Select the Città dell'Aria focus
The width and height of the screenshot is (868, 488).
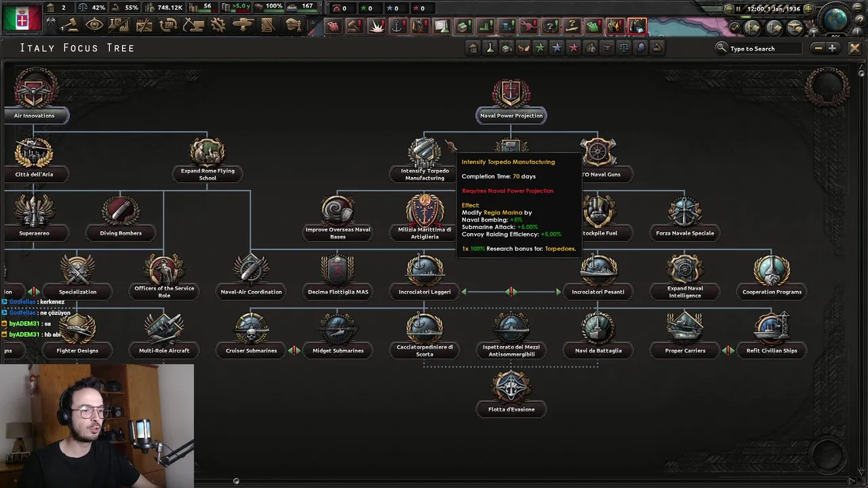[x=34, y=160]
